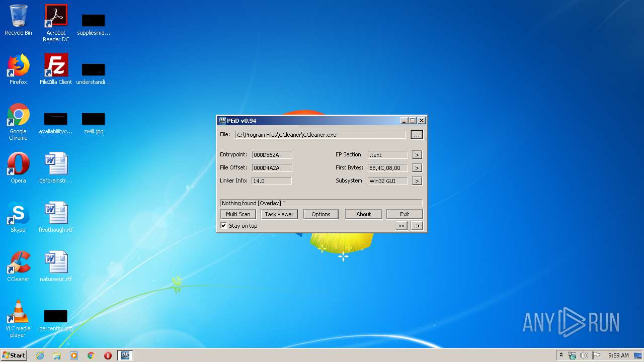Click the 'Nothing found [Overlay] *' status
This screenshot has height=362, width=644.
321,203
